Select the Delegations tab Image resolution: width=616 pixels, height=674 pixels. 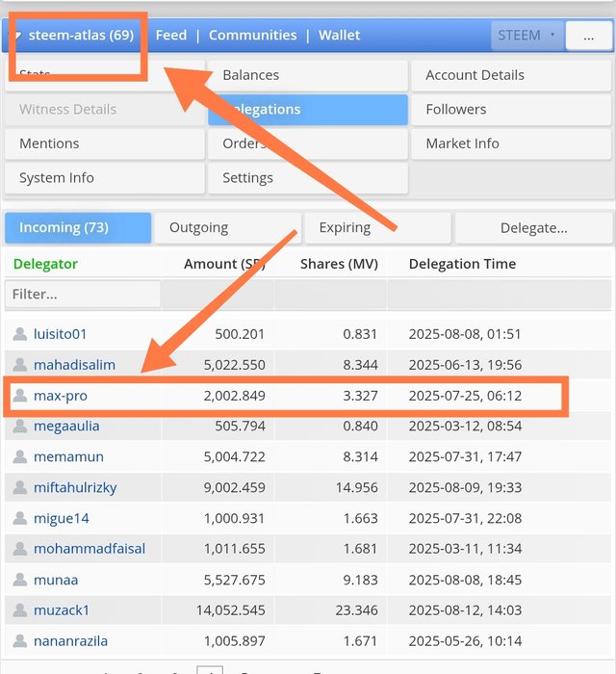[x=308, y=110]
